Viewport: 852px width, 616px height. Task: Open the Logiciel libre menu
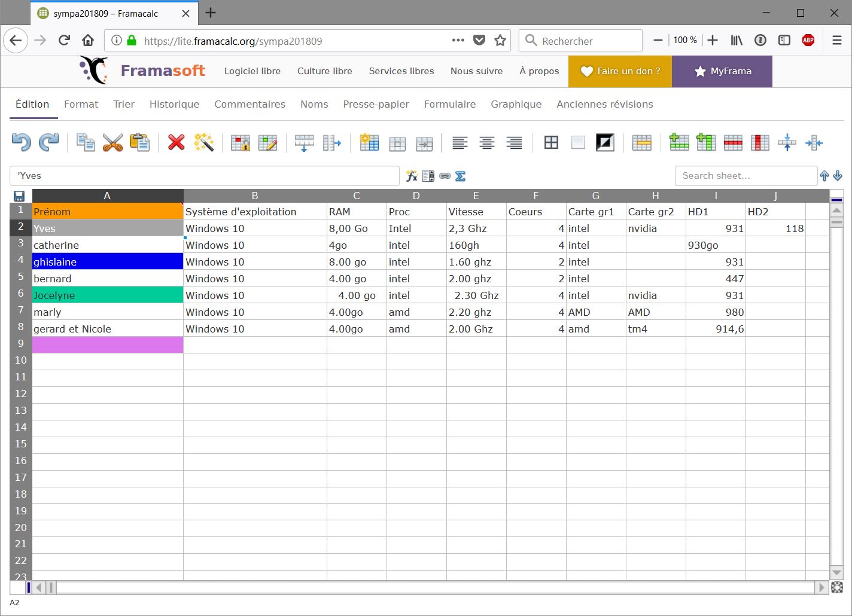[x=252, y=71]
